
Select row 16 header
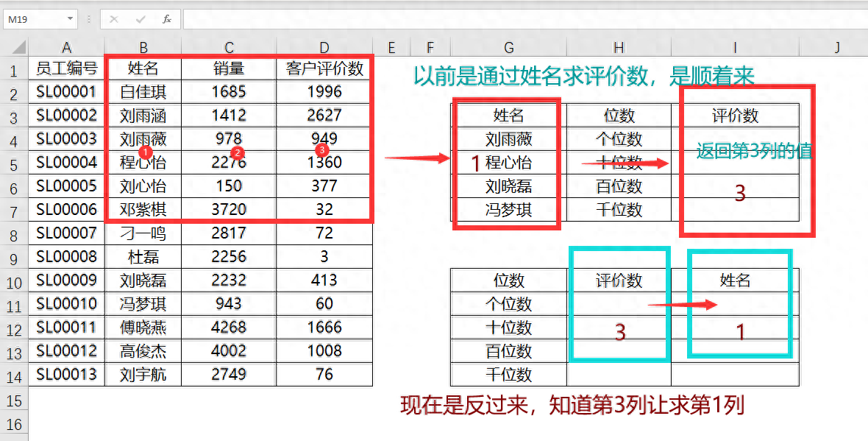14,424
